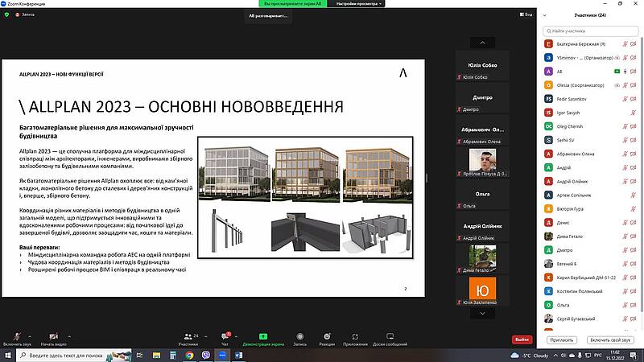Click Oleg Chernih participant entry
The height and width of the screenshot is (362, 644).
click(x=590, y=126)
